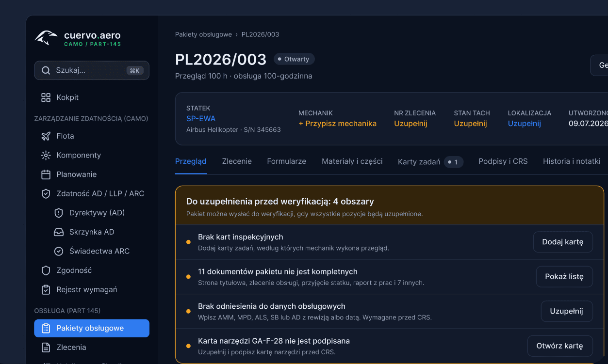The height and width of the screenshot is (364, 608).
Task: Click the Zdatność shield check icon
Action: coord(46,193)
